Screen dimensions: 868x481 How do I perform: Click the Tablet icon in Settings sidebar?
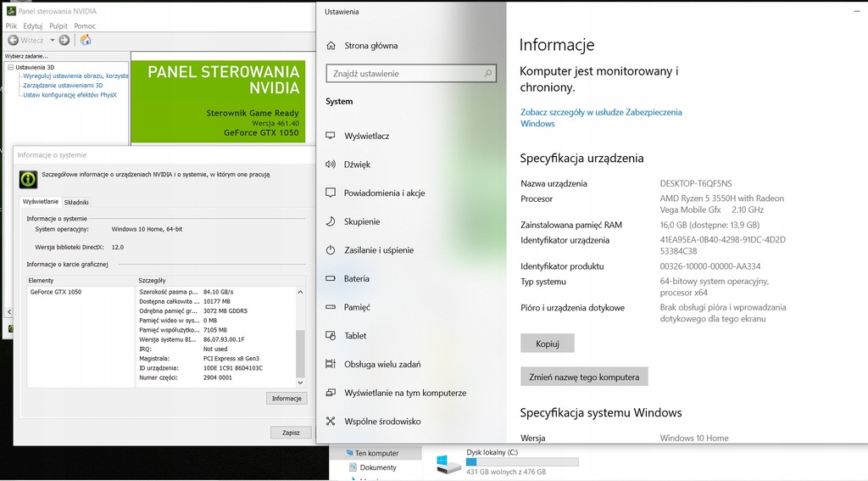(331, 335)
